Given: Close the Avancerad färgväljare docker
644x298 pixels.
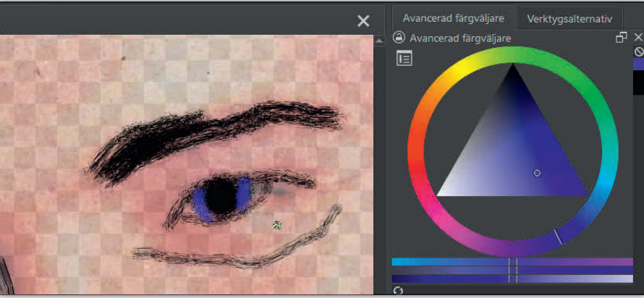Looking at the screenshot, I should (638, 38).
